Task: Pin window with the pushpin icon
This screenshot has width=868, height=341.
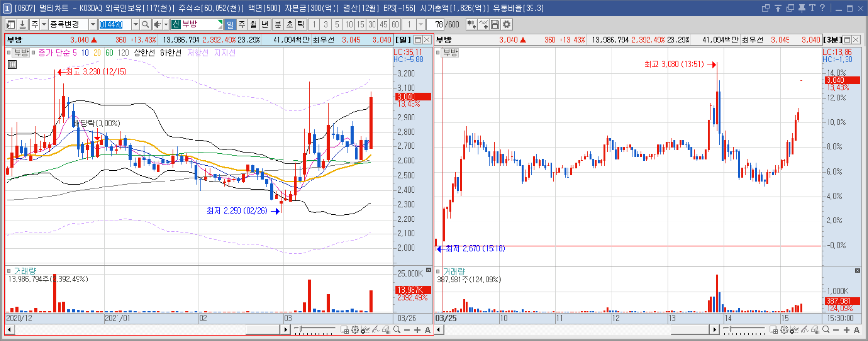Action: pos(802,8)
